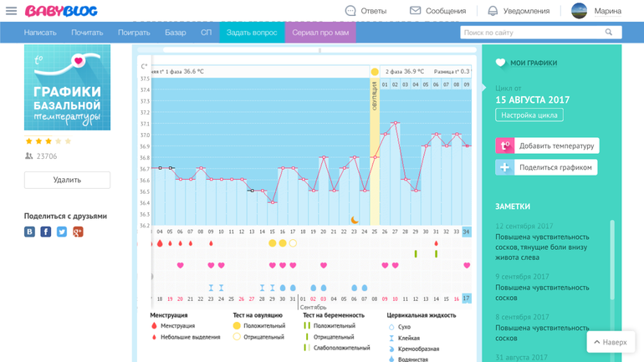Click Добавить температуру button
The width and height of the screenshot is (644, 362).
click(x=548, y=145)
